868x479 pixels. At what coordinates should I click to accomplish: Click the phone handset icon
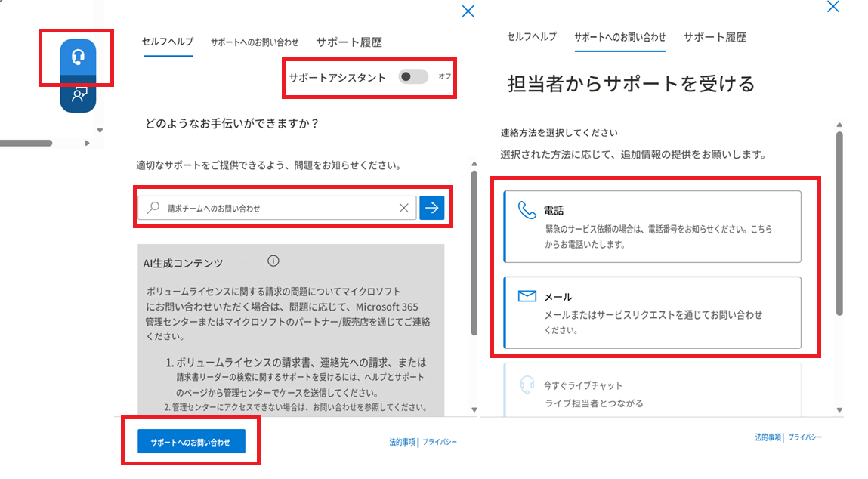click(x=527, y=210)
